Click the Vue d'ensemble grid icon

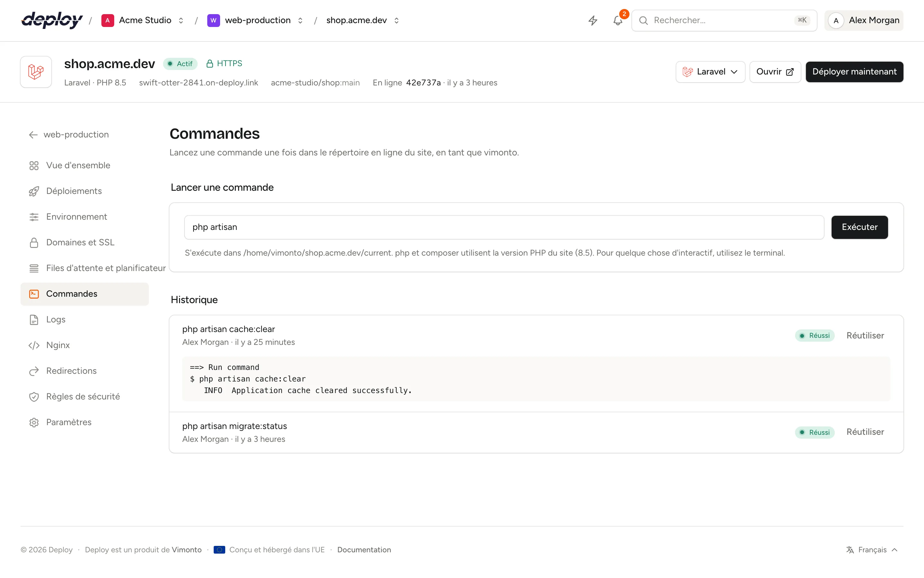34,165
